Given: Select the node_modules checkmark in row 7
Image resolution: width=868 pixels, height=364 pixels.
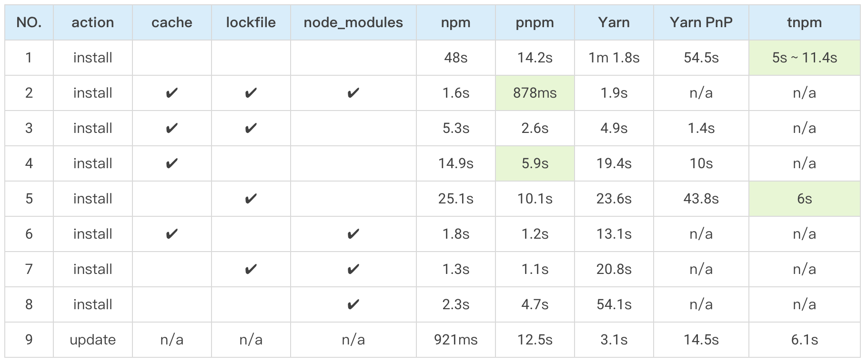Looking at the screenshot, I should click(x=353, y=269).
